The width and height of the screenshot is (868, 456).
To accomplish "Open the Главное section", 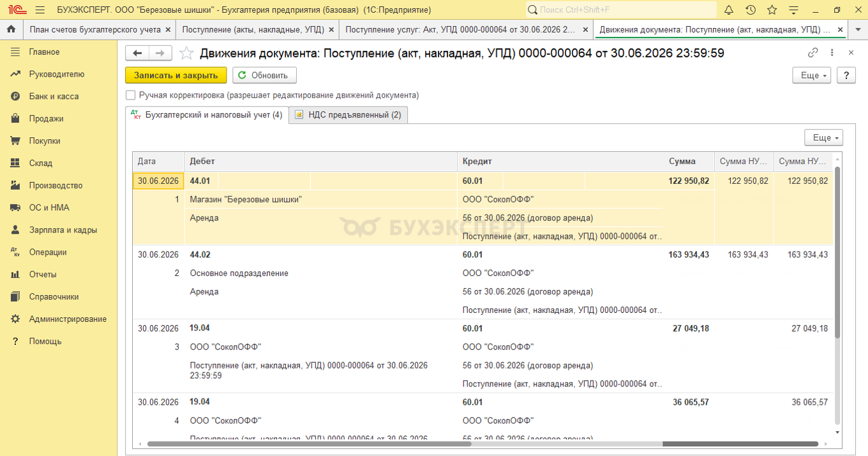I will click(x=59, y=52).
